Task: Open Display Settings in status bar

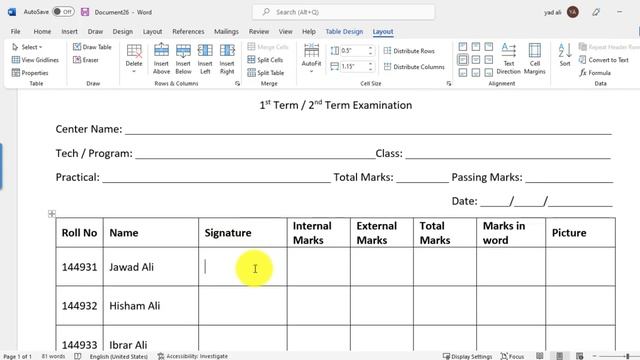Action: pos(467,356)
